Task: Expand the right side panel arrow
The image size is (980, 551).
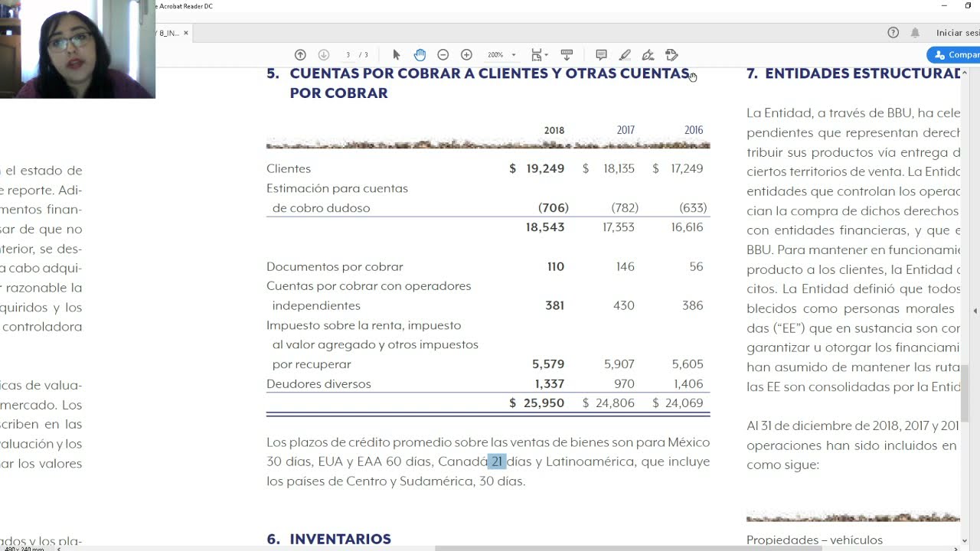Action: pos(975,311)
